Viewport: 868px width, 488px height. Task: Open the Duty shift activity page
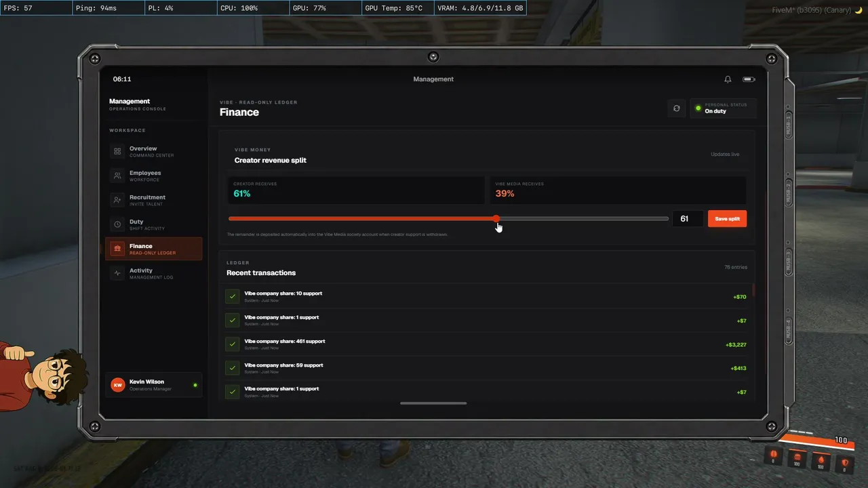[x=154, y=224]
